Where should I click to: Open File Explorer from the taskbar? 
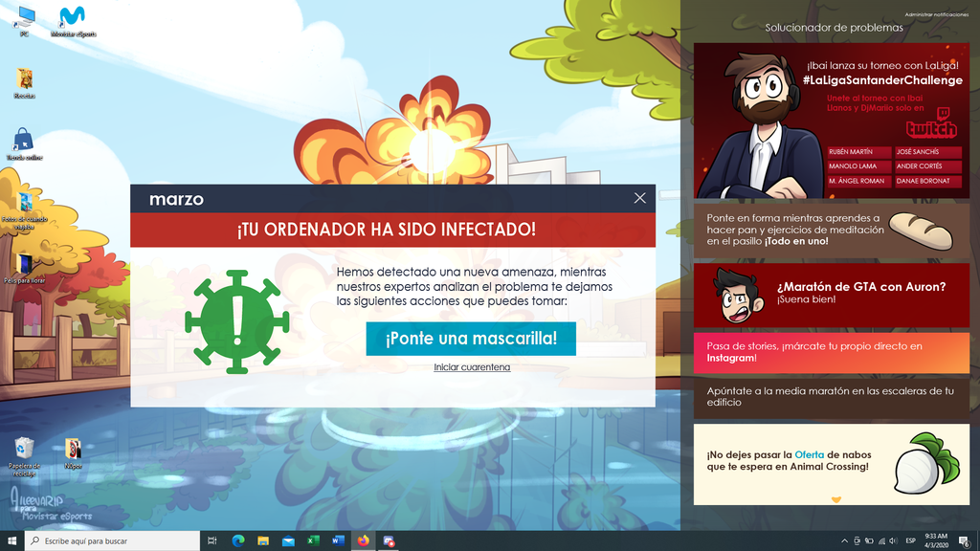pos(263,540)
